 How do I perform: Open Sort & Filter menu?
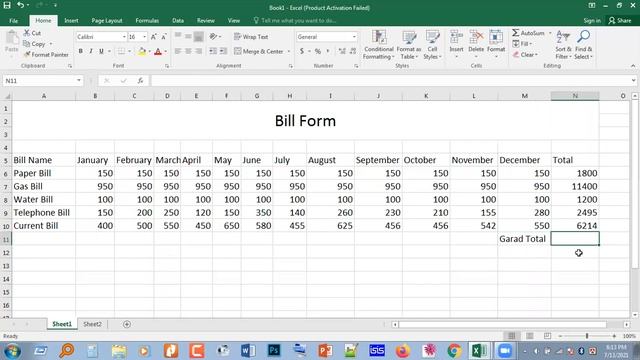[x=563, y=45]
